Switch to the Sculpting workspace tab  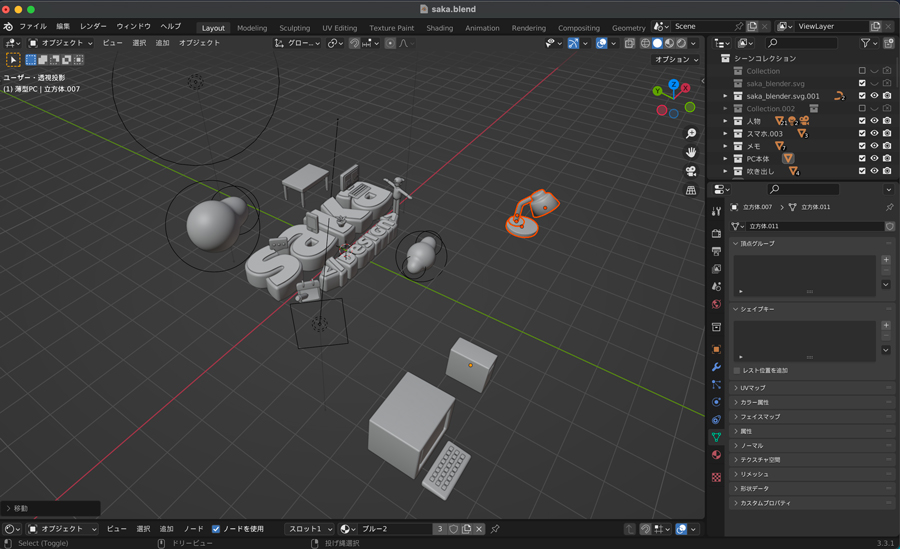point(294,28)
